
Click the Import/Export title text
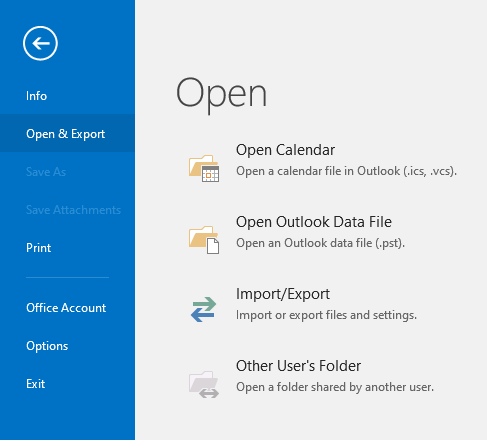tap(283, 294)
